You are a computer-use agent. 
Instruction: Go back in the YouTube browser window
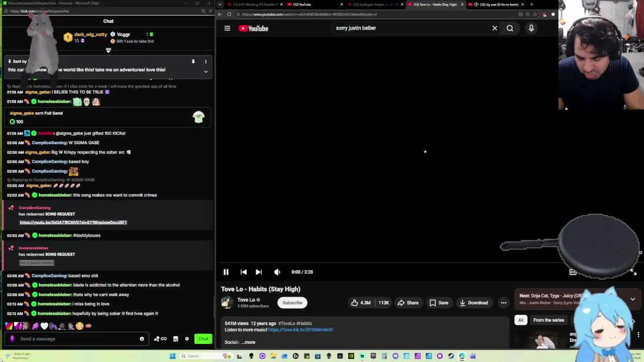220,14
